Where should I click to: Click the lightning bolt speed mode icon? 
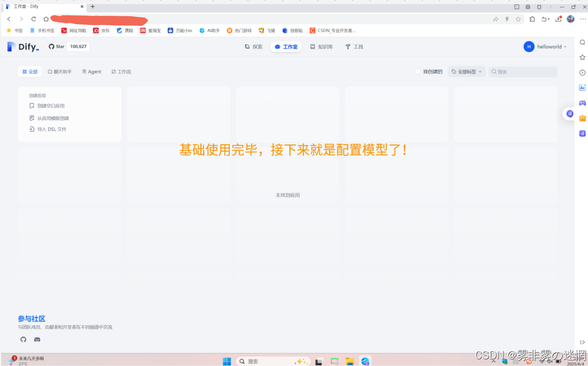[507, 19]
